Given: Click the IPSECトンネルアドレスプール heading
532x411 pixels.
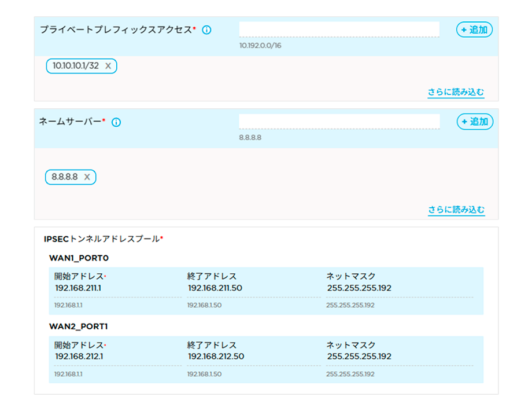Looking at the screenshot, I should point(103,238).
